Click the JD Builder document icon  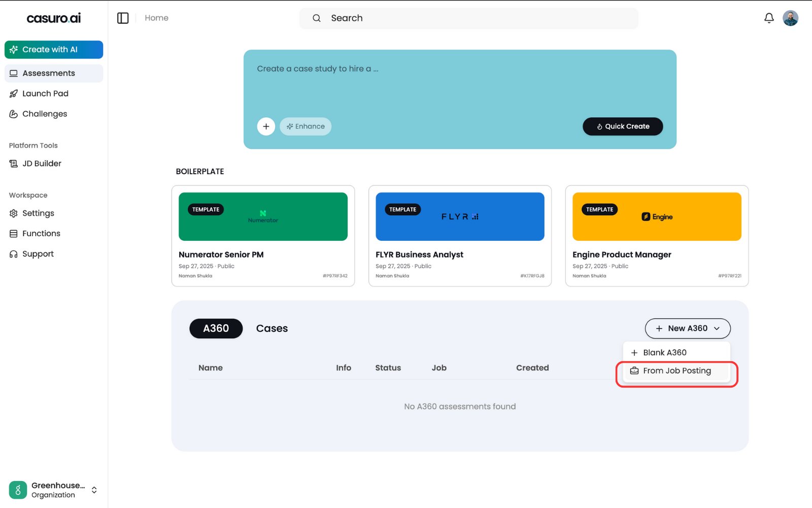point(14,164)
